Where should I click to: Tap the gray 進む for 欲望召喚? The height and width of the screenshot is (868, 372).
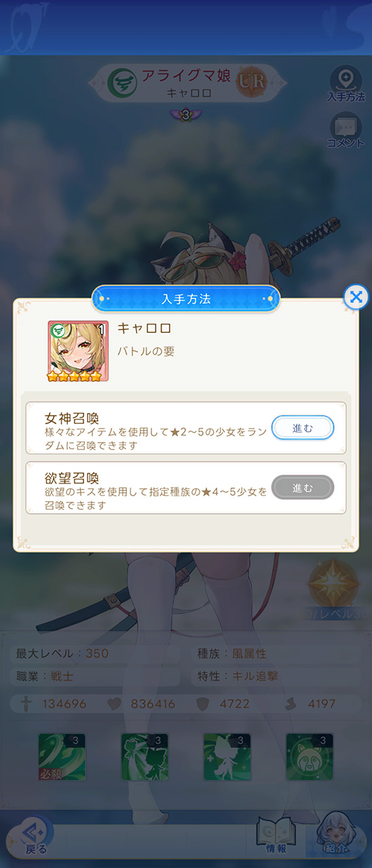[303, 488]
